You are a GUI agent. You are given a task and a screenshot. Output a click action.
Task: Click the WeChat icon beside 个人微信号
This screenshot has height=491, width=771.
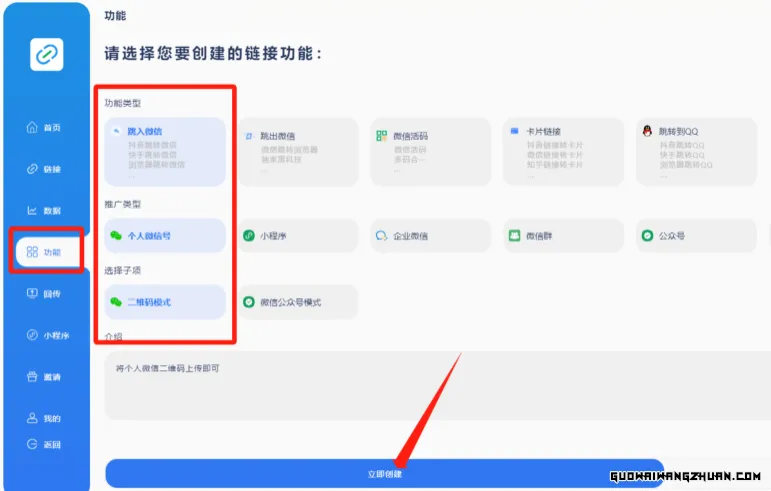pos(116,235)
